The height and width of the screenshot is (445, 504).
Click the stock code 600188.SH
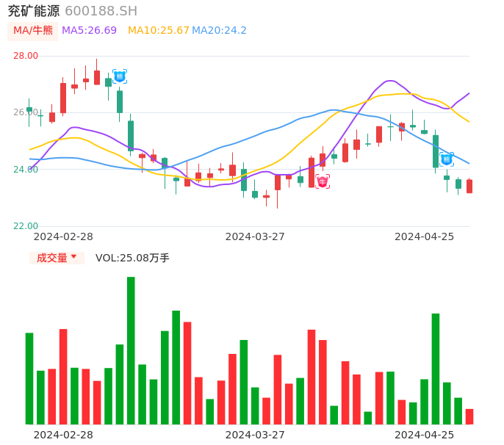tap(101, 10)
